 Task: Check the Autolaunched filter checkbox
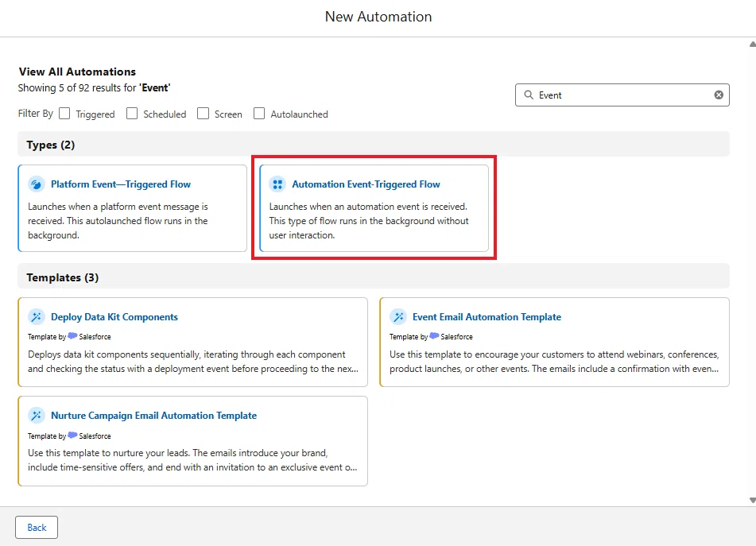click(x=259, y=113)
